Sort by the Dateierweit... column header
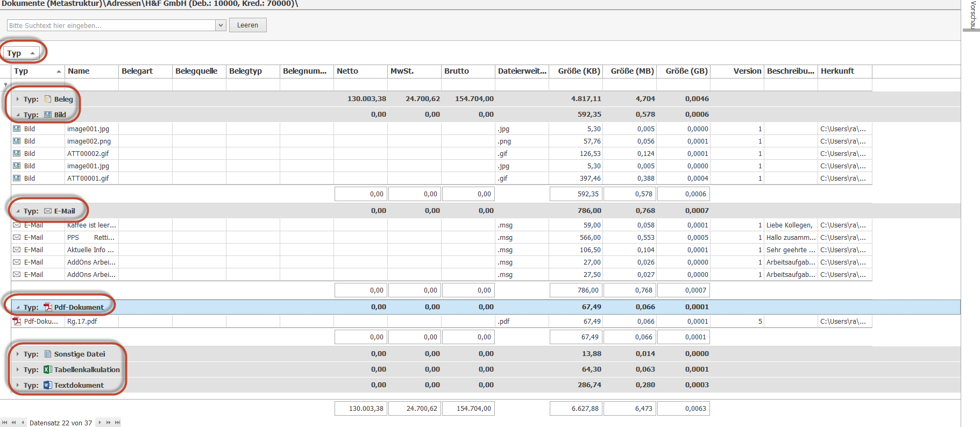Screen dimensions: 980x427 click(x=522, y=71)
